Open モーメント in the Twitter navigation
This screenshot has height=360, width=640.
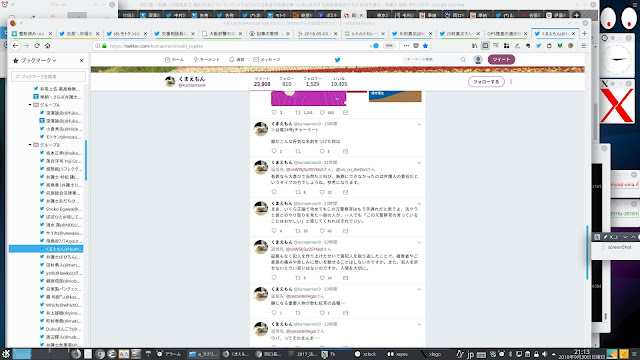click(207, 60)
